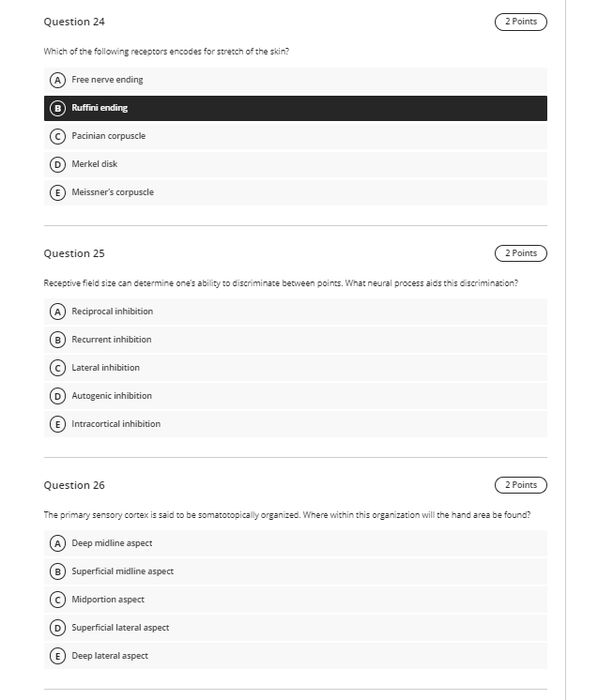Click the Question 25 heading
Image resolution: width=598 pixels, height=700 pixels.
click(x=74, y=253)
